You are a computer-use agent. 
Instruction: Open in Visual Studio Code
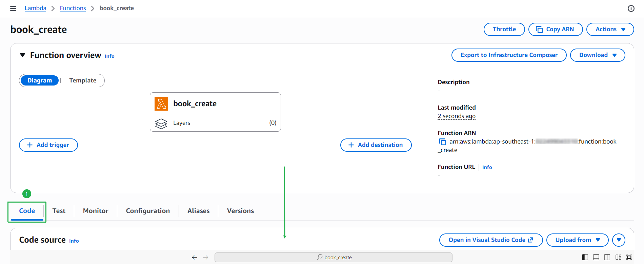491,240
